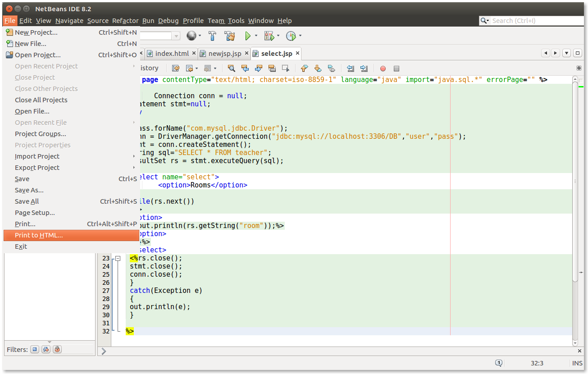Select Print to HTML... menu entry
588x374 pixels.
pos(71,235)
